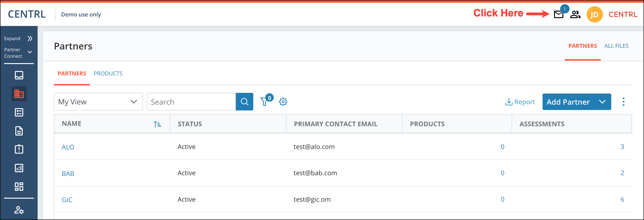Select the partners building icon in sidebar
The image size is (644, 220).
[x=19, y=94]
